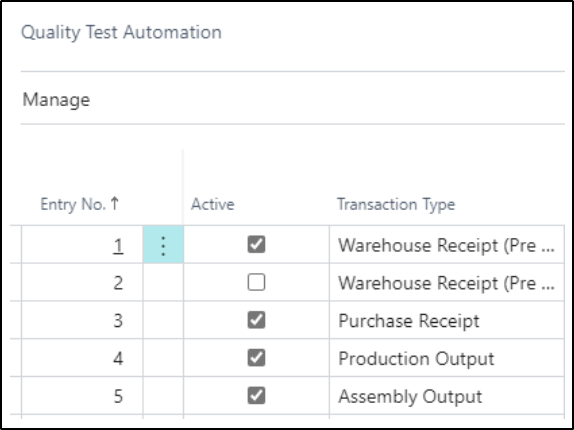Toggle Active checkbox for Purchase Receipt row
Screen dimensions: 574x430
256,320
